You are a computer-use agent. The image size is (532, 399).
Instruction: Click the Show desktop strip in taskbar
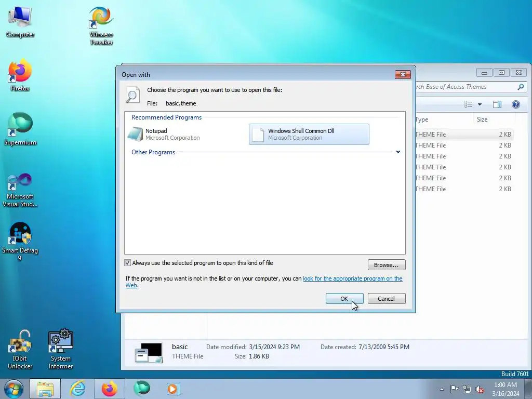[528, 389]
